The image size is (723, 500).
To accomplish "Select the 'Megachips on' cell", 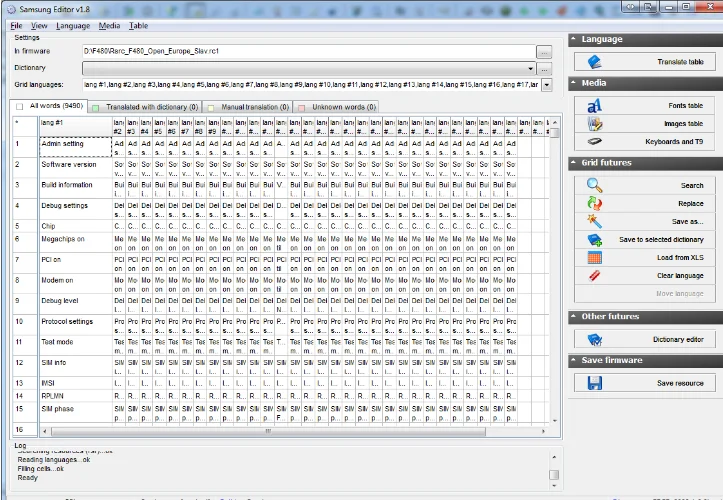I will pyautogui.click(x=76, y=243).
